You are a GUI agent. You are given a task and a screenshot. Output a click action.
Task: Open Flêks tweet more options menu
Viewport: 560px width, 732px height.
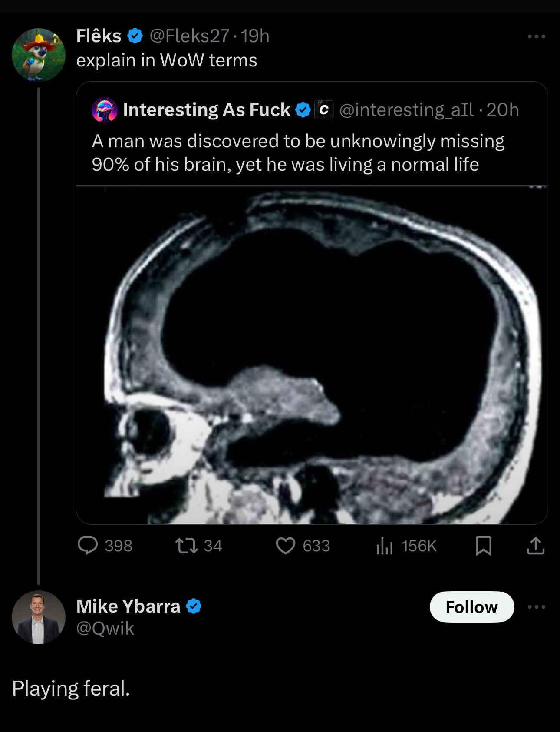click(537, 37)
